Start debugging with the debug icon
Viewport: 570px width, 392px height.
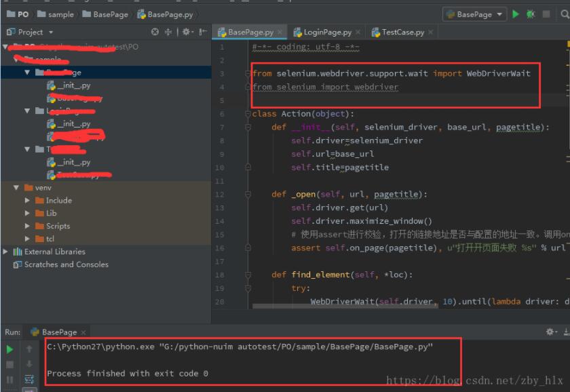coord(529,14)
